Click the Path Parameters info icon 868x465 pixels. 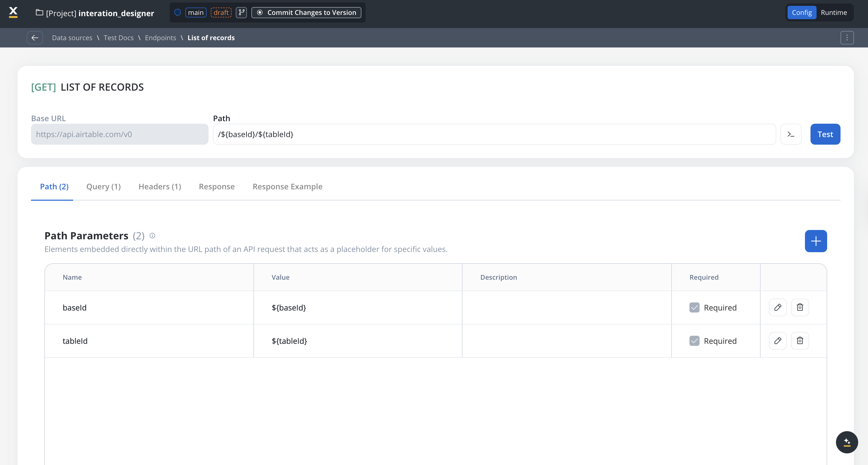(x=152, y=236)
